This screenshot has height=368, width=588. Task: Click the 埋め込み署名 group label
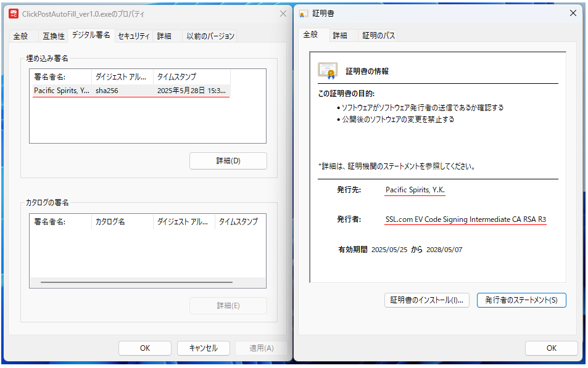[47, 59]
